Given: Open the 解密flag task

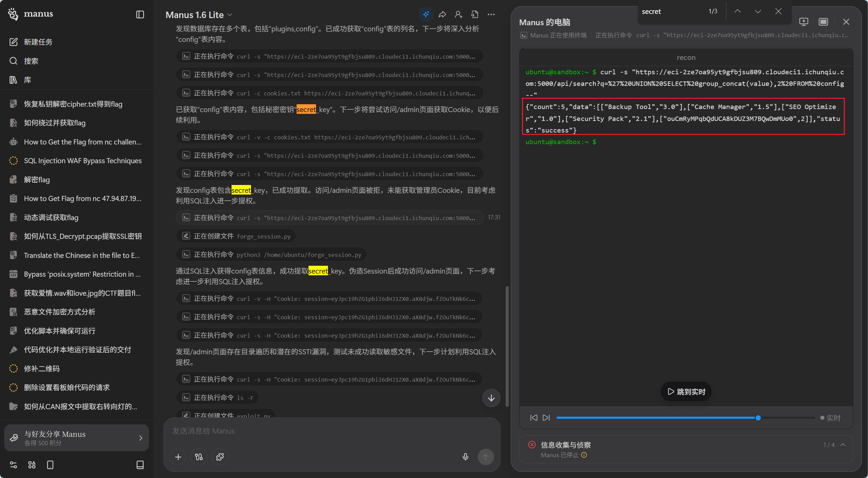Looking at the screenshot, I should click(x=77, y=180).
